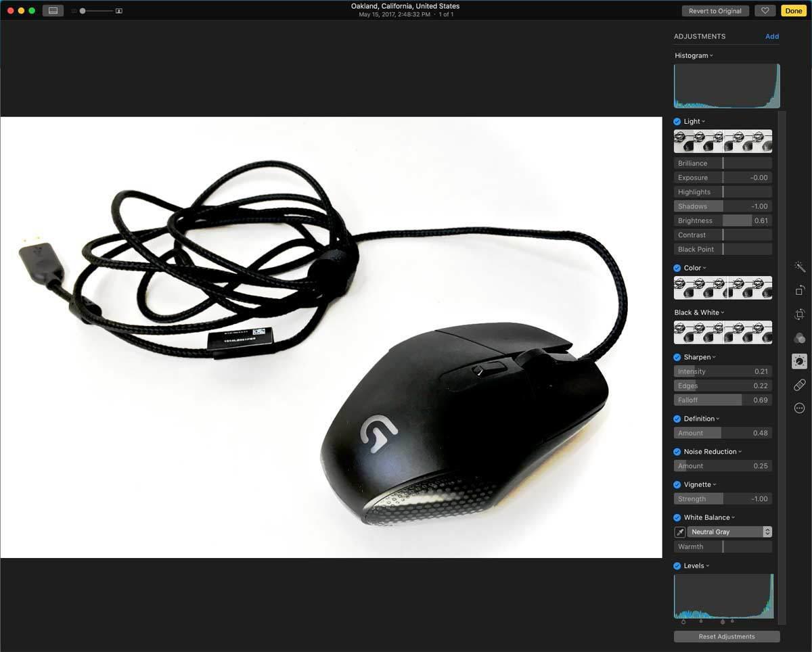Select the Enhance magic wand tool
The width and height of the screenshot is (812, 652).
click(799, 267)
